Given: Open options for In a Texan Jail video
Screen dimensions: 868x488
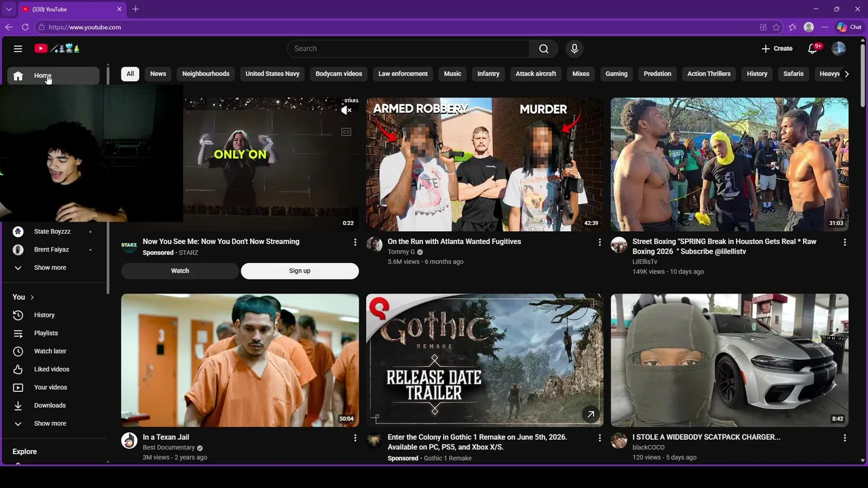Looking at the screenshot, I should pos(355,438).
